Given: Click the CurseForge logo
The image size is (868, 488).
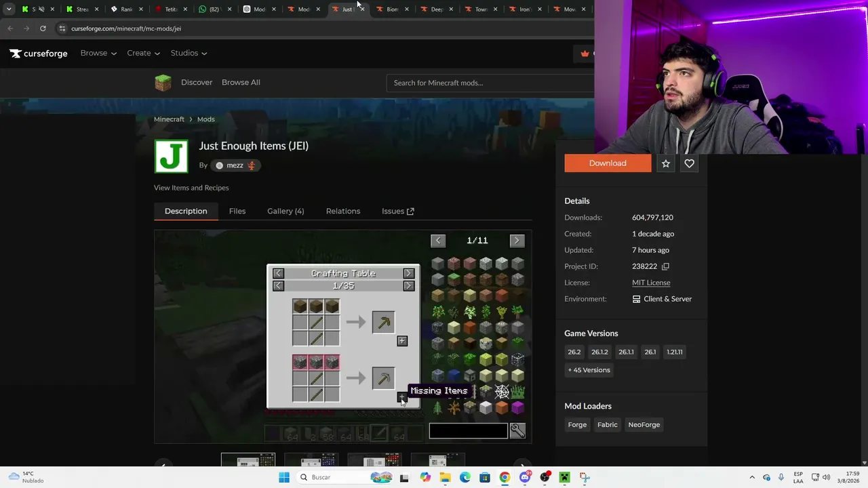Looking at the screenshot, I should coord(39,54).
